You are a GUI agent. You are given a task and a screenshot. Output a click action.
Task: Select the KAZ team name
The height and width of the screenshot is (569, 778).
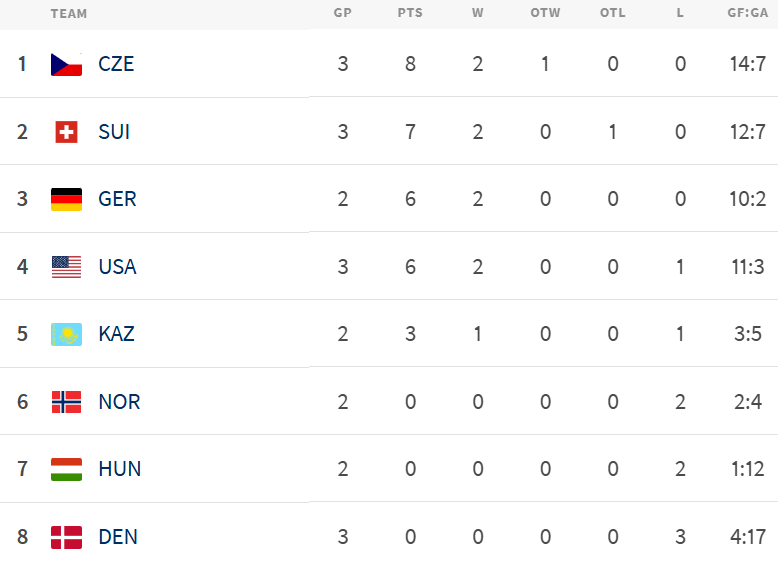click(x=116, y=334)
